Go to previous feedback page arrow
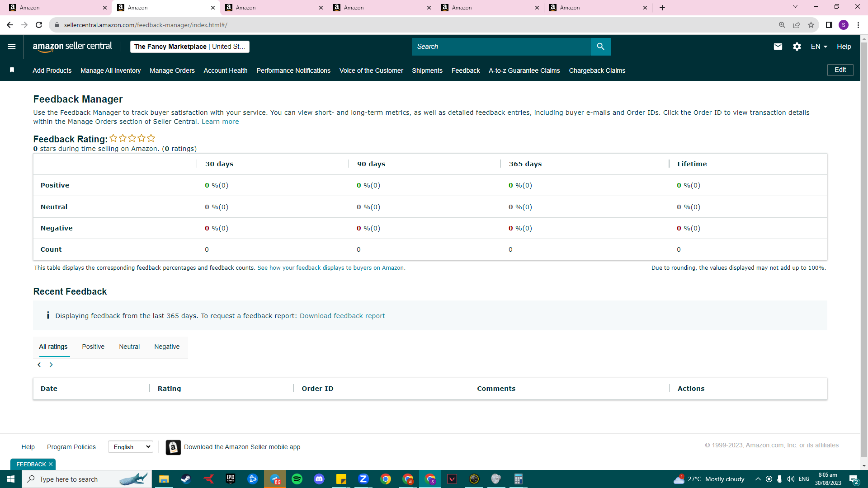The width and height of the screenshot is (868, 488). [x=39, y=365]
